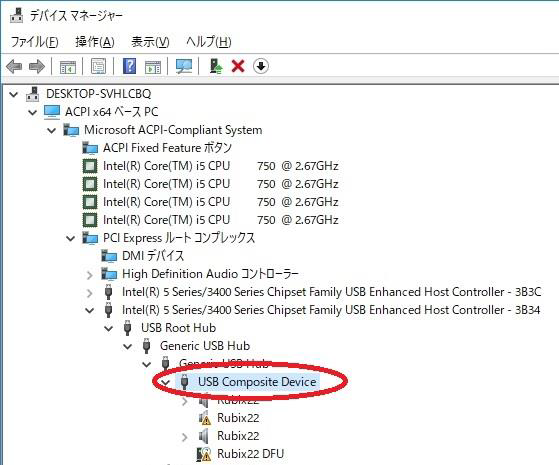Select the DMI デバイス tree item

(x=153, y=256)
